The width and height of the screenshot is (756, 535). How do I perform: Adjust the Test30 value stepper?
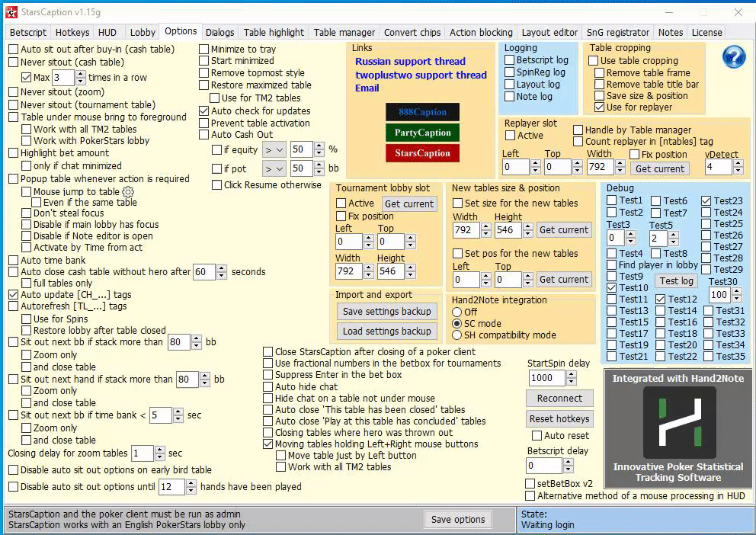[736, 294]
